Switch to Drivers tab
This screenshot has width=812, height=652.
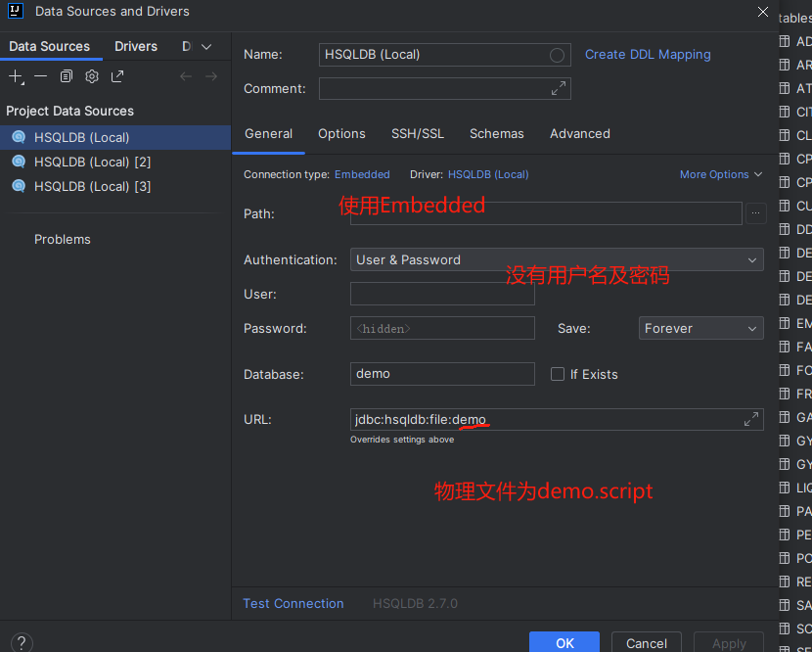click(136, 46)
